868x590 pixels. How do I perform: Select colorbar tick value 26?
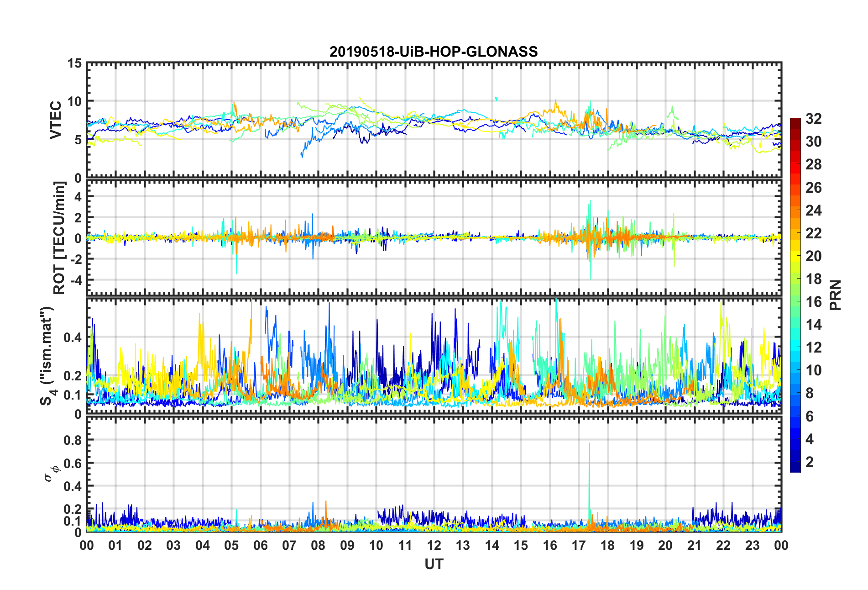(814, 187)
